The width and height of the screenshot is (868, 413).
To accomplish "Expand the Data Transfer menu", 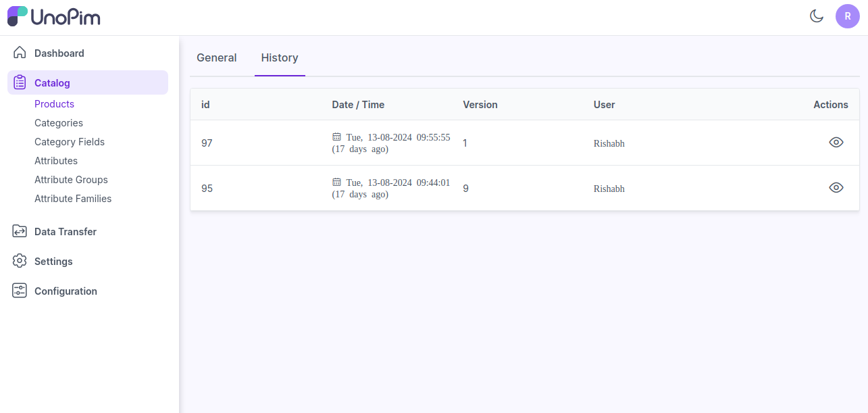I will tap(66, 231).
